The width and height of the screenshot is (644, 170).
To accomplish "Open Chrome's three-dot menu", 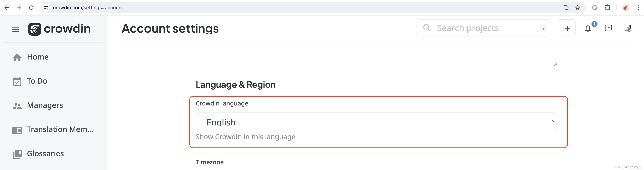I will pyautogui.click(x=638, y=8).
